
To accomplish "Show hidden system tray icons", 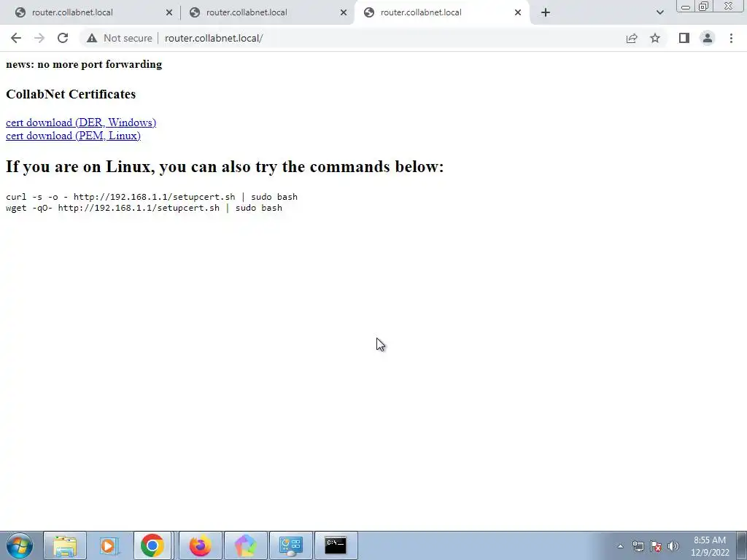I will click(620, 546).
